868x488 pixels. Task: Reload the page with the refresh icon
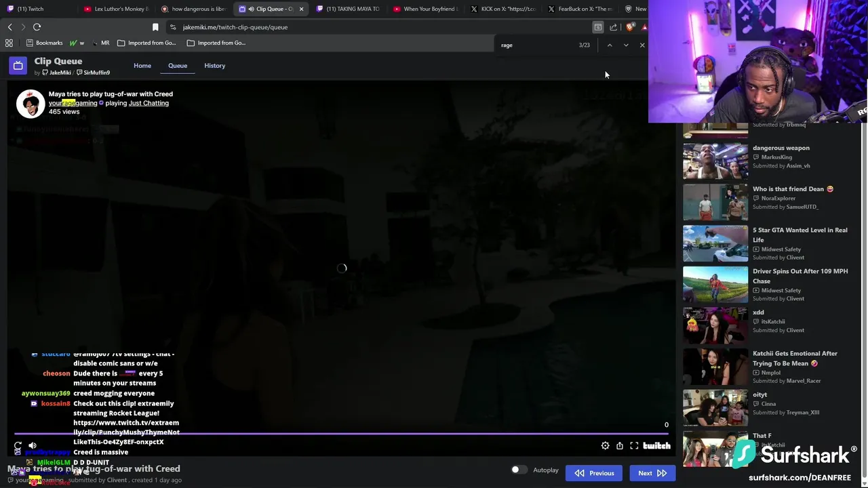[37, 27]
